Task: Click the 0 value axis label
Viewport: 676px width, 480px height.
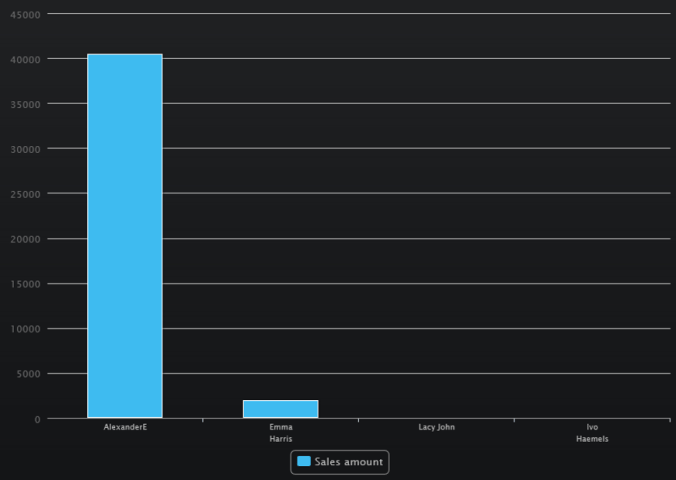Action: [x=38, y=419]
